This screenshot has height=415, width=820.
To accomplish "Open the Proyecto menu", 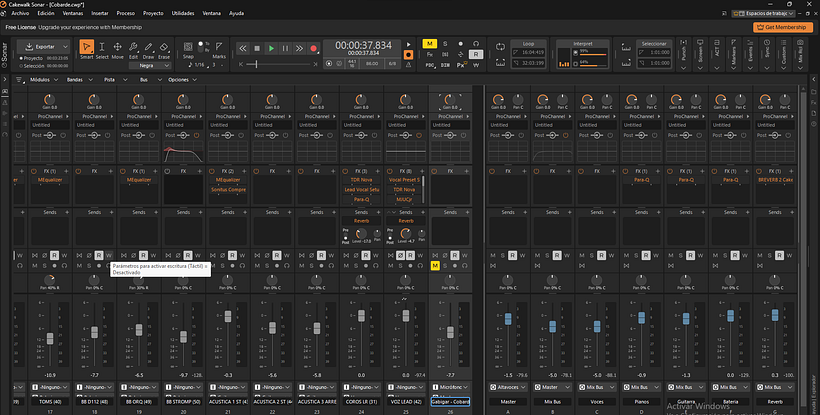I will tap(153, 14).
